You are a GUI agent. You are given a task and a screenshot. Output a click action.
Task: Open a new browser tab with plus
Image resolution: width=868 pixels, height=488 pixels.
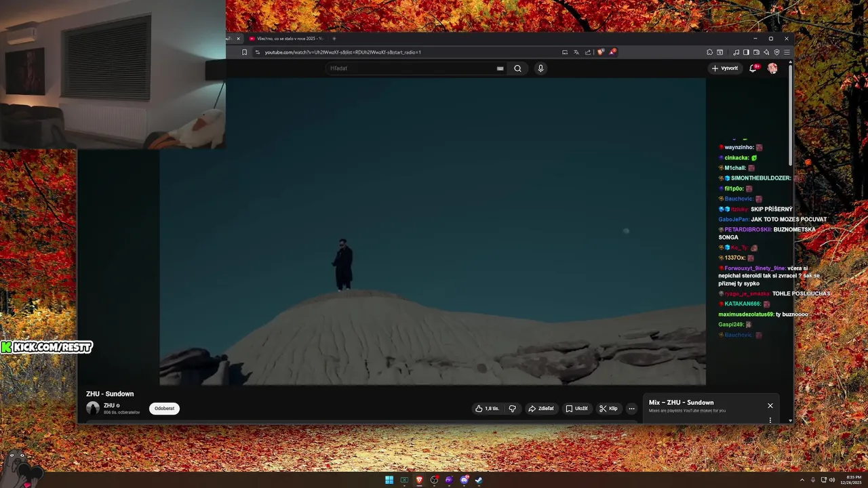click(334, 39)
